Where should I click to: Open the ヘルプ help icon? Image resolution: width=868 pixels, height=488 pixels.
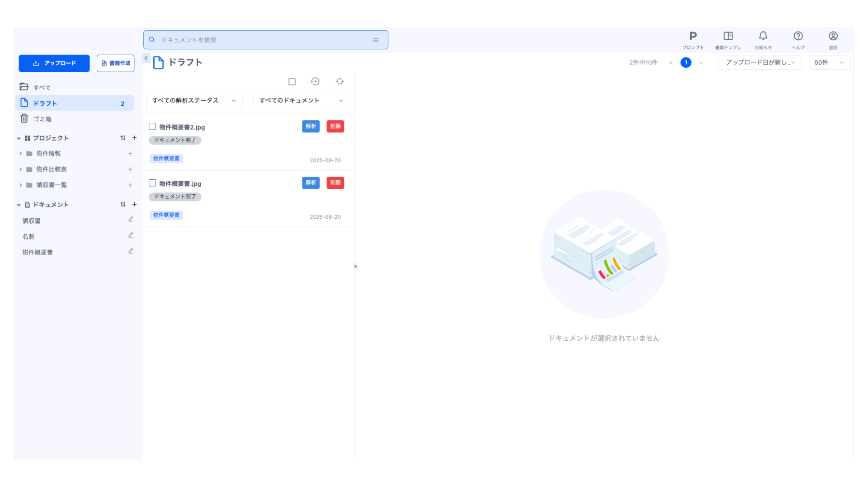pos(798,40)
